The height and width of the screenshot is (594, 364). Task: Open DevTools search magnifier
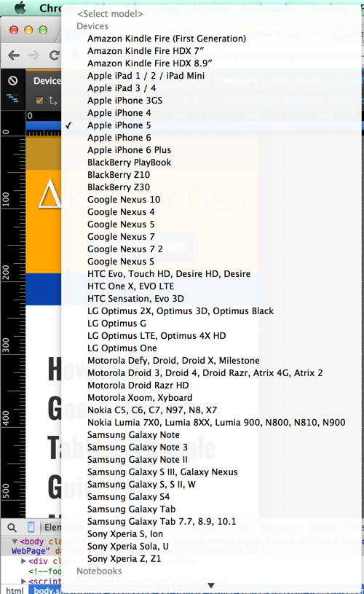click(x=12, y=528)
